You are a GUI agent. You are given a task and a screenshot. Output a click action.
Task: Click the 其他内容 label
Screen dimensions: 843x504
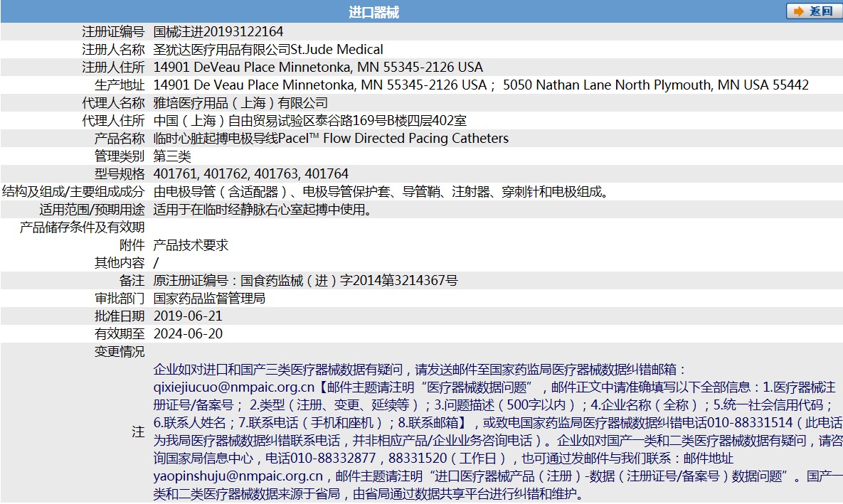click(x=120, y=262)
